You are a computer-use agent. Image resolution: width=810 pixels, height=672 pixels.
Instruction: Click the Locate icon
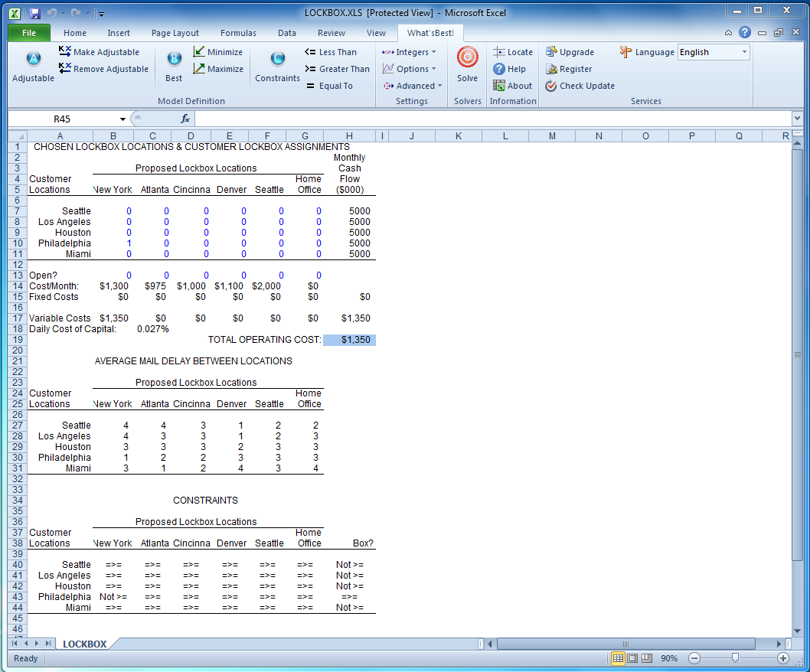coord(498,51)
